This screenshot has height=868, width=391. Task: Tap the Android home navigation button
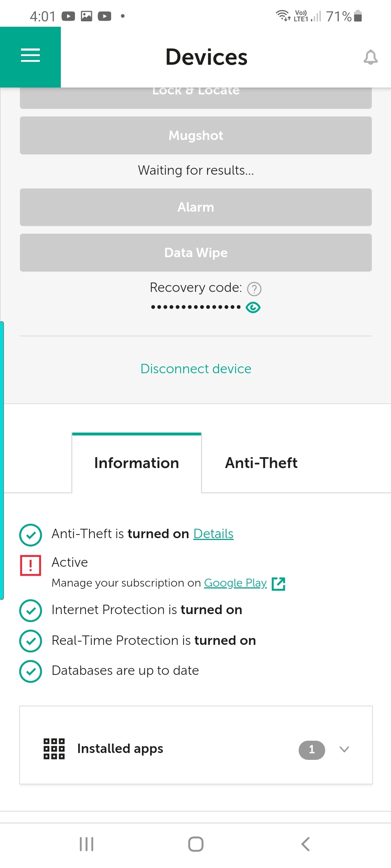click(x=196, y=844)
